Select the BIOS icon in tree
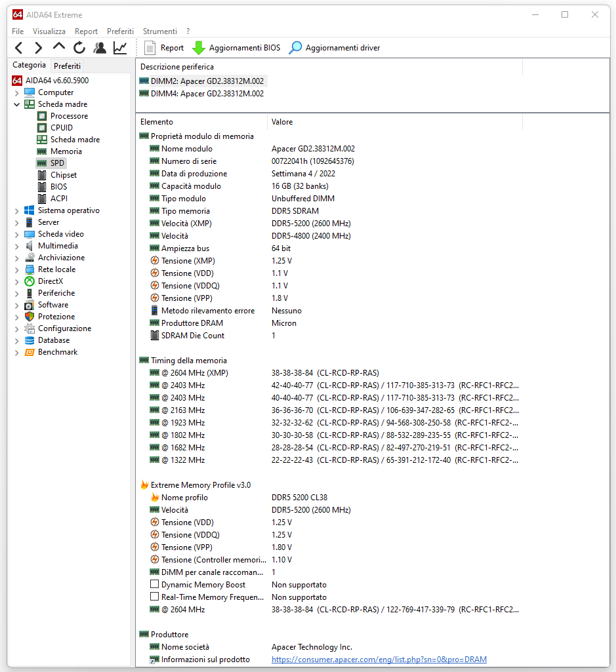The image size is (616, 672). (41, 187)
